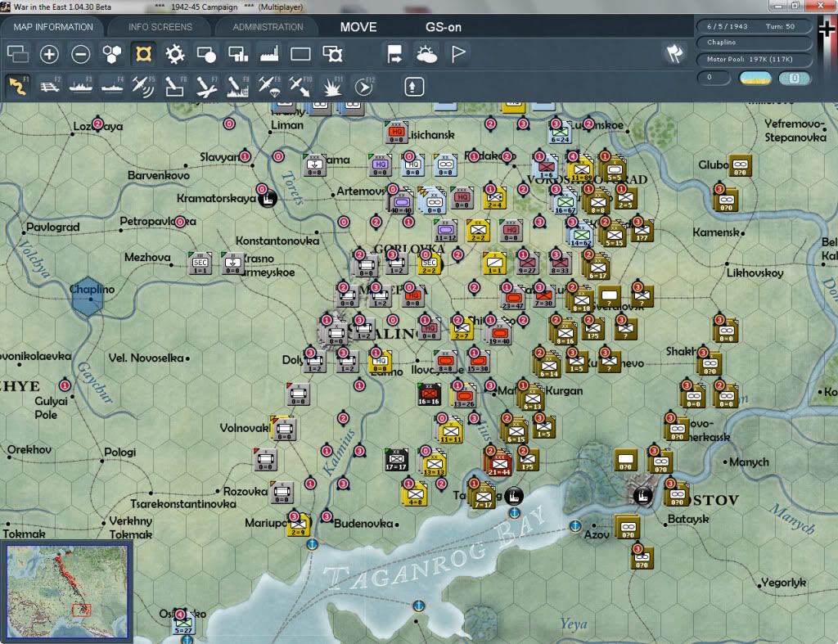Select the yellow unit 4=8
Image resolution: width=838 pixels, height=644 pixels.
coord(415,493)
